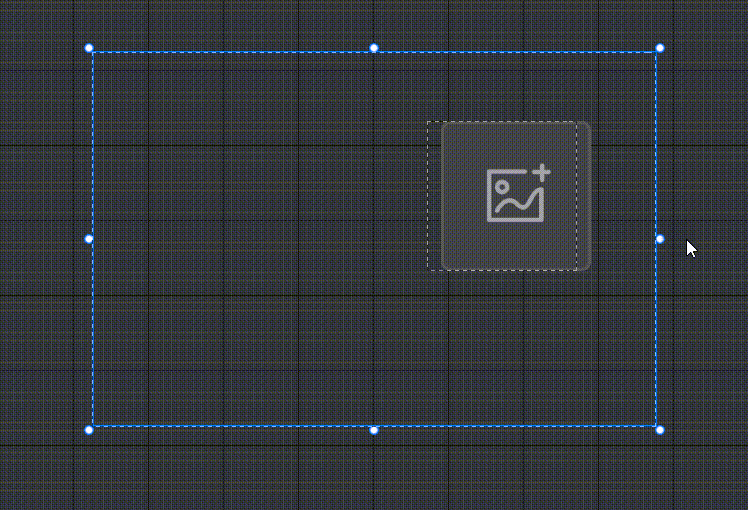This screenshot has width=748, height=510.
Task: Select the bottom-left corner selection handle
Action: tap(89, 430)
